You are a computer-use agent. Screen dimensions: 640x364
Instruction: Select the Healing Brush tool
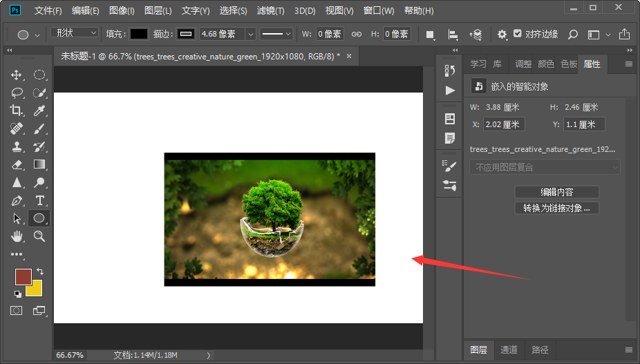(x=17, y=128)
